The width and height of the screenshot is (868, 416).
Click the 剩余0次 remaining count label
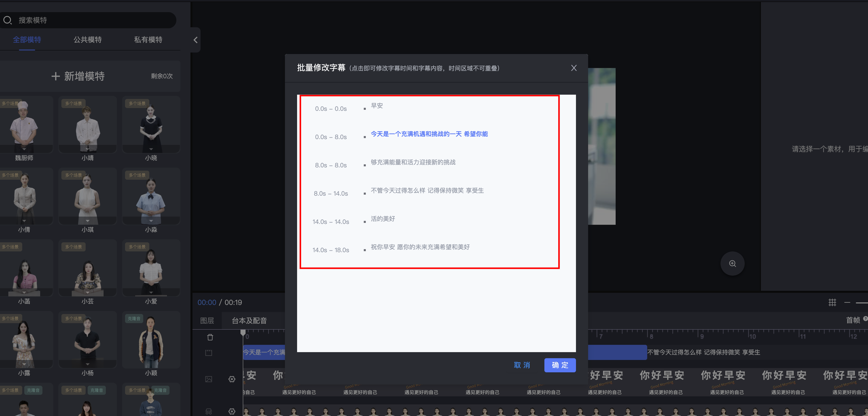point(162,76)
